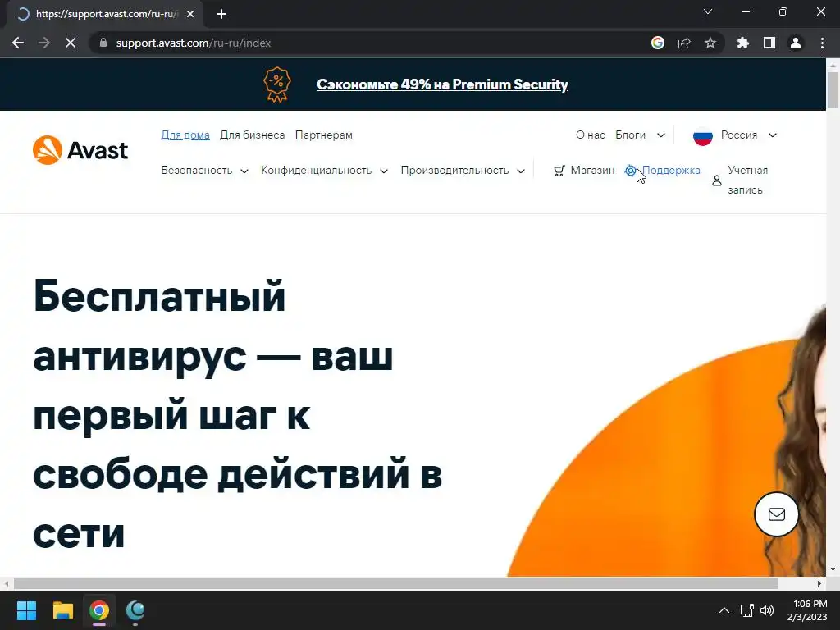Go back with browser back arrow
Viewport: 840px width, 630px height.
point(18,43)
